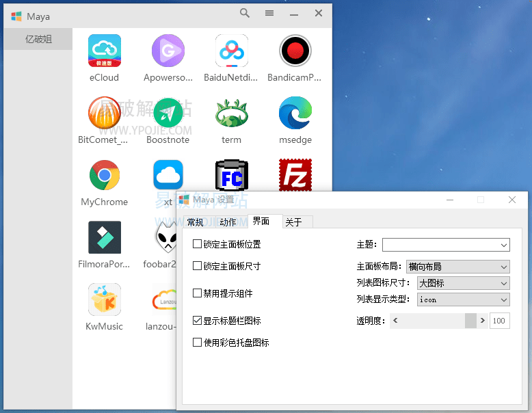This screenshot has width=532, height=413.
Task: Minimize the Maya launcher window
Action: [294, 13]
